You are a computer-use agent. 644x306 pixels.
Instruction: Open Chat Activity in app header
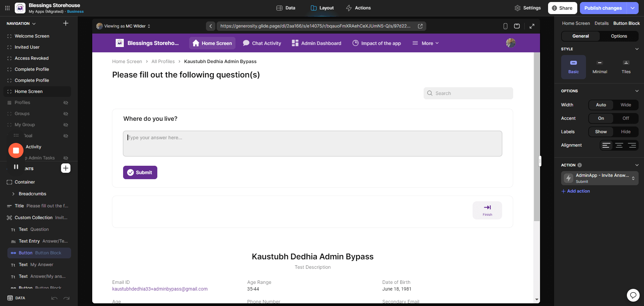(x=262, y=43)
